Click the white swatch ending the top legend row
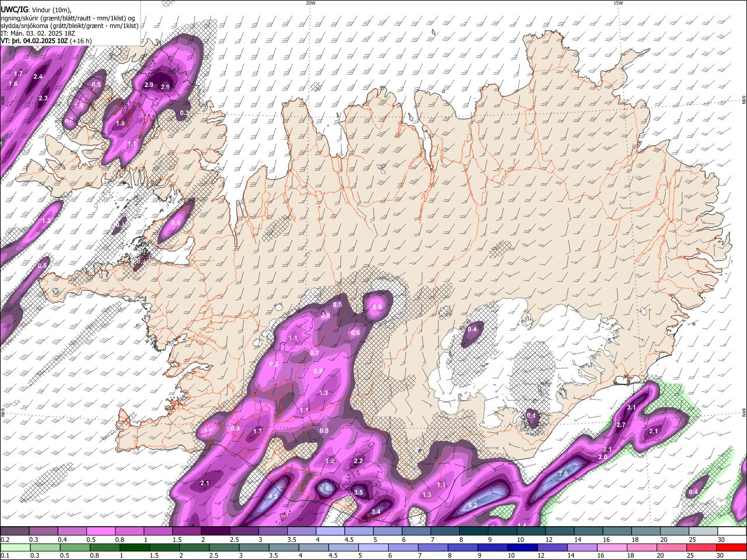747x560 pixels. click(732, 531)
